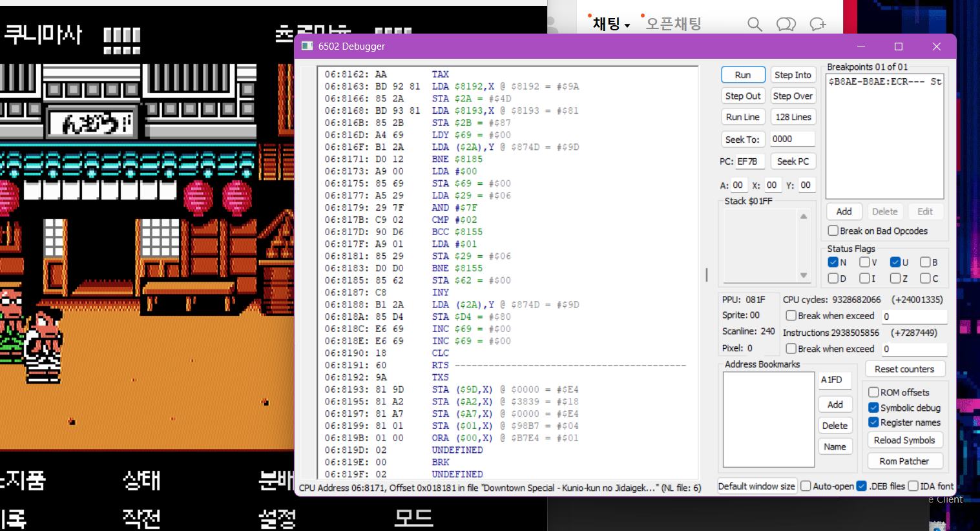This screenshot has height=531, width=980.
Task: Open the Rom Patcher
Action: (904, 461)
